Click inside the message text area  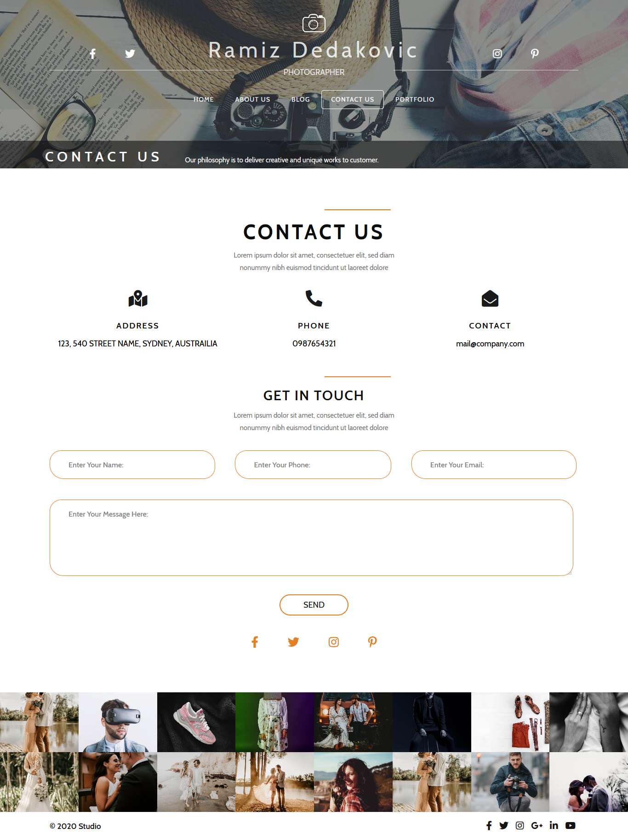click(311, 538)
